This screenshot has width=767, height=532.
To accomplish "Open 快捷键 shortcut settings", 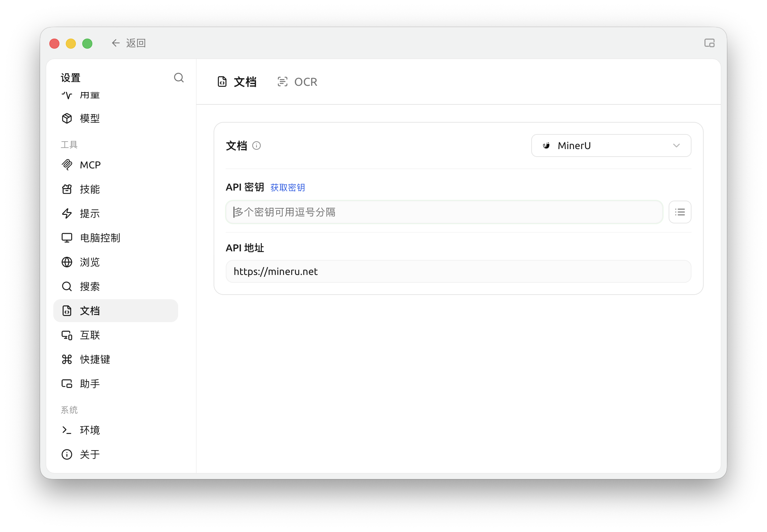I will (x=116, y=359).
